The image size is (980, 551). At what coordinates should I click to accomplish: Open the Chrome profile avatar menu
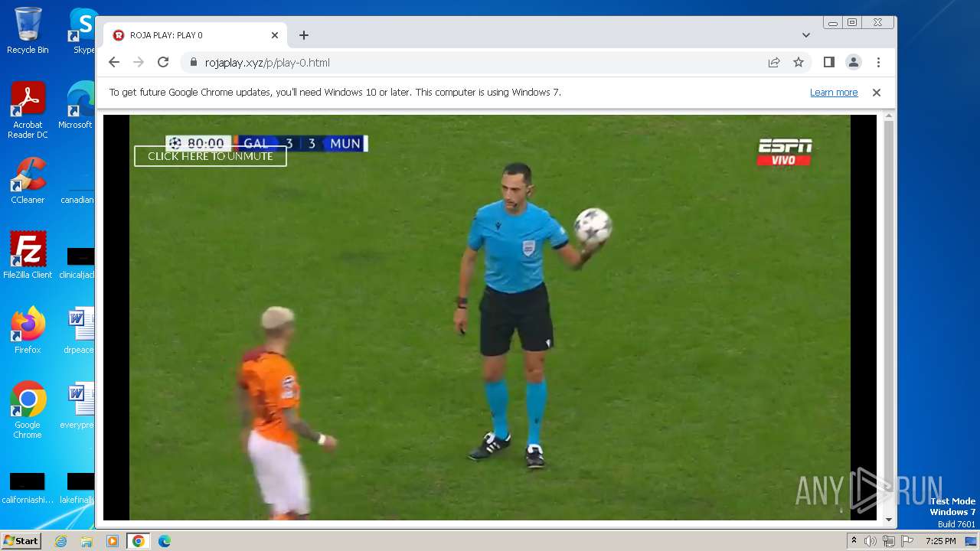[854, 63]
